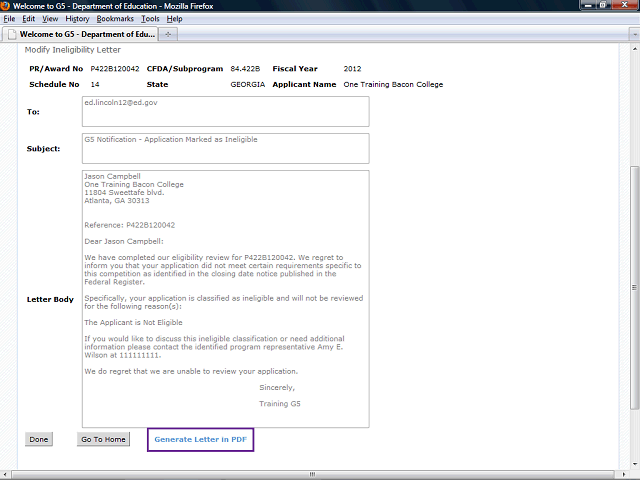Click the horizontal scrollbar thumb
This screenshot has width=640, height=480.
(x=313, y=474)
